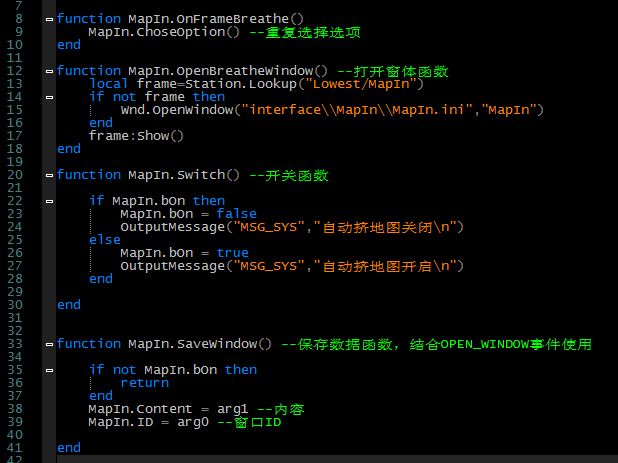Place cursor on the 'return' statement
Screen dimensions: 618x463
coord(145,383)
